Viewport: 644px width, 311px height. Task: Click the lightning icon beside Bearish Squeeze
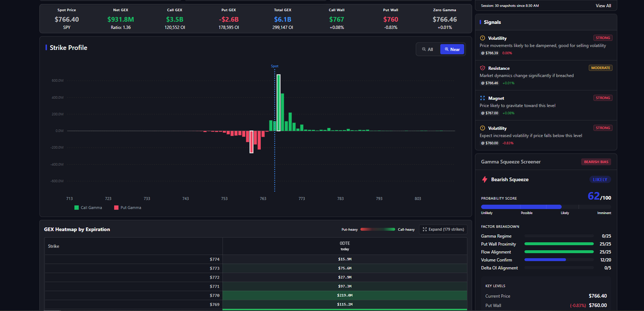click(485, 179)
